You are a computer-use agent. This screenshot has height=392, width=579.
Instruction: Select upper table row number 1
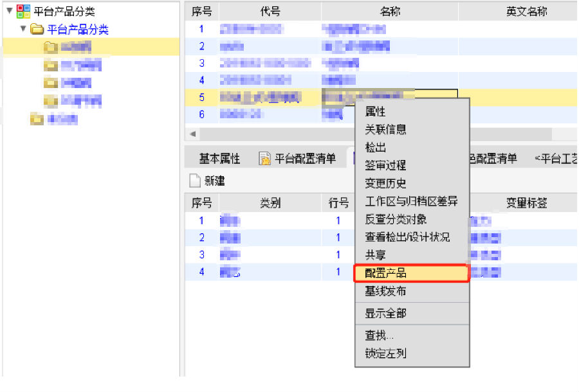[201, 29]
